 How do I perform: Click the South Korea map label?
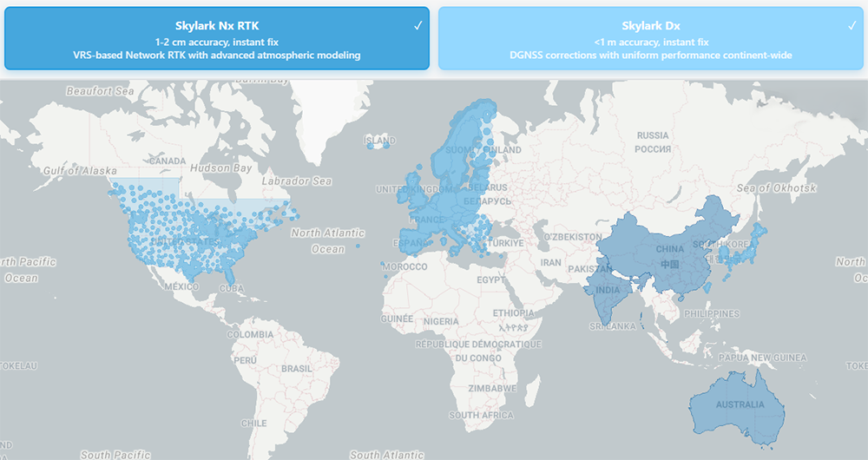[x=720, y=244]
